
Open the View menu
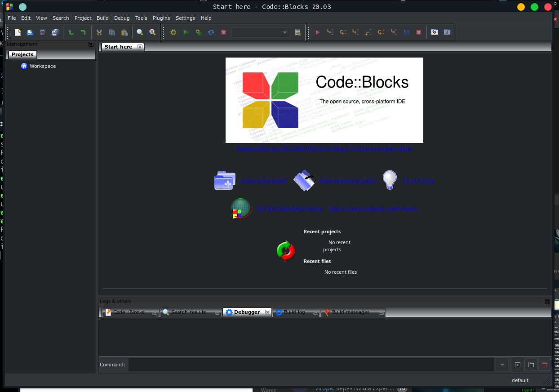[x=41, y=18]
